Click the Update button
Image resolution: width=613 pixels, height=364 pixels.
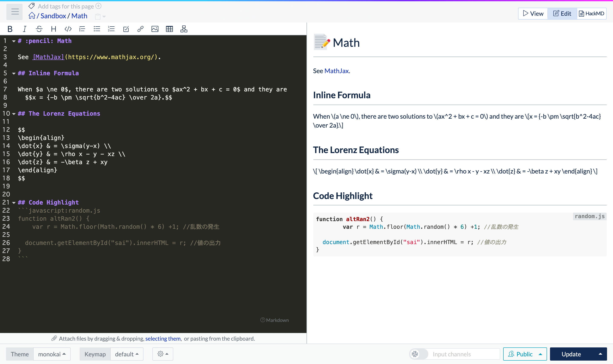(x=571, y=354)
